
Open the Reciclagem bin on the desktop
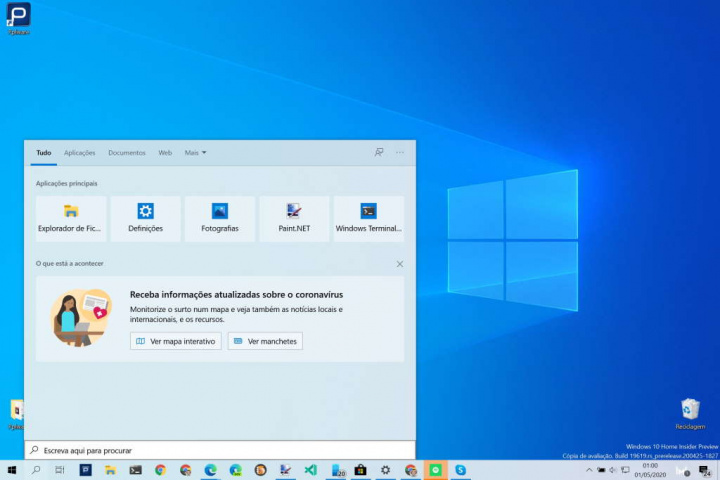click(x=690, y=410)
